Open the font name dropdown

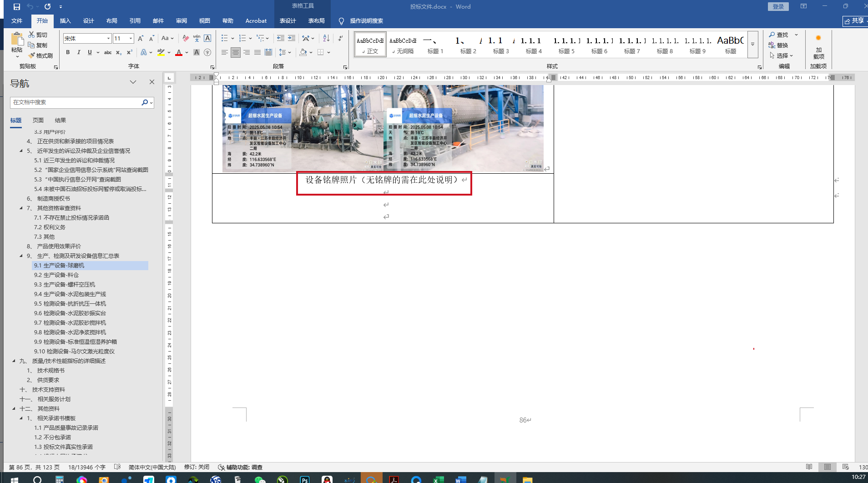pos(108,39)
